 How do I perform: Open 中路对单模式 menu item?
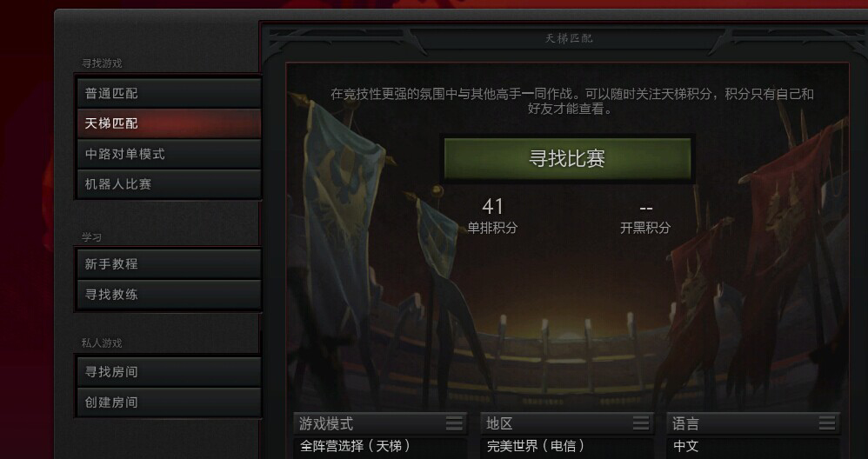click(x=169, y=154)
